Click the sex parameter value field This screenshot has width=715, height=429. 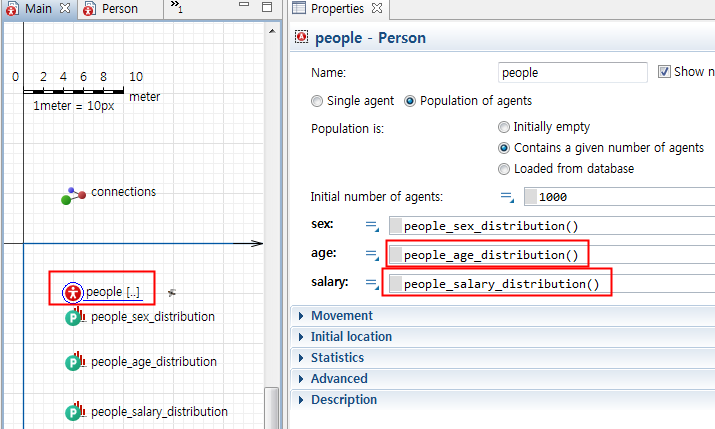point(552,226)
